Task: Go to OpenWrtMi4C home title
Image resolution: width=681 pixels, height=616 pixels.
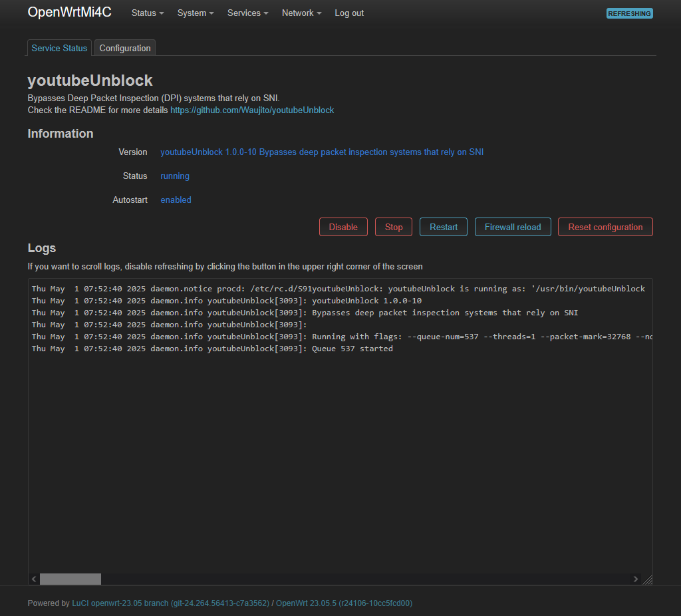Action: point(69,12)
